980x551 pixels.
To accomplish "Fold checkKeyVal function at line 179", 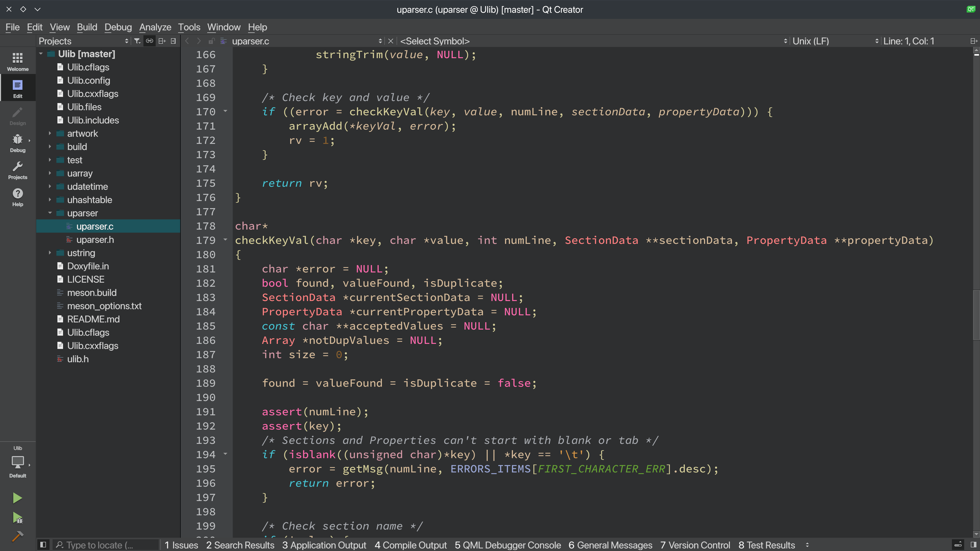I will pyautogui.click(x=225, y=240).
